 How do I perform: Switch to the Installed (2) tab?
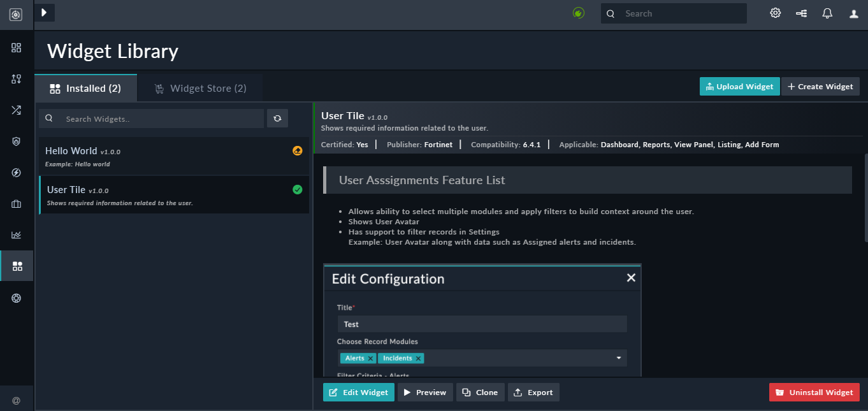86,88
